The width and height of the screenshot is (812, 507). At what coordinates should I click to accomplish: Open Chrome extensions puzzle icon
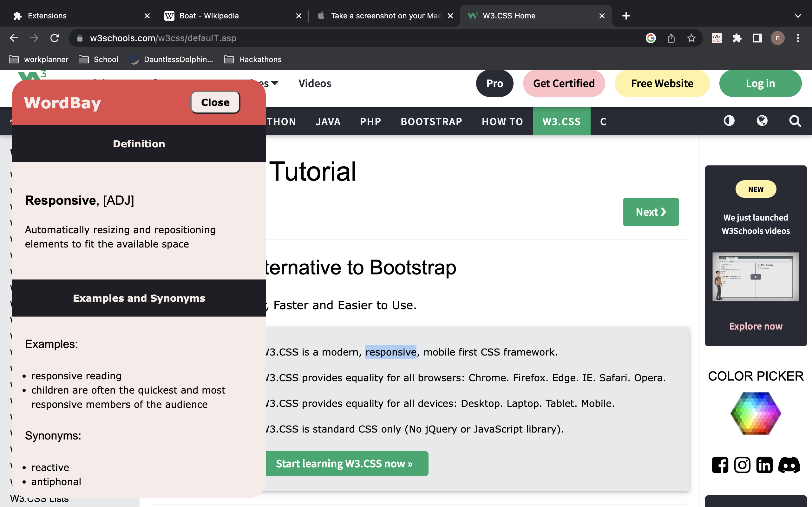coord(737,38)
